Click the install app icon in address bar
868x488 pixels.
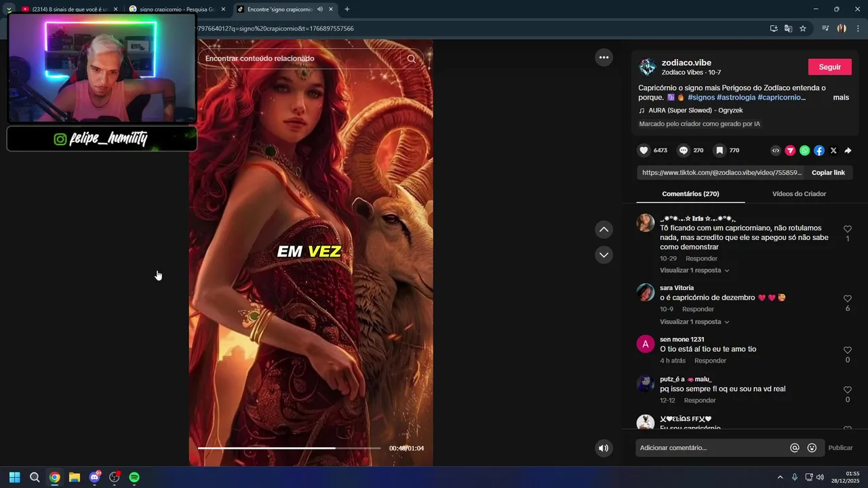[x=774, y=28]
